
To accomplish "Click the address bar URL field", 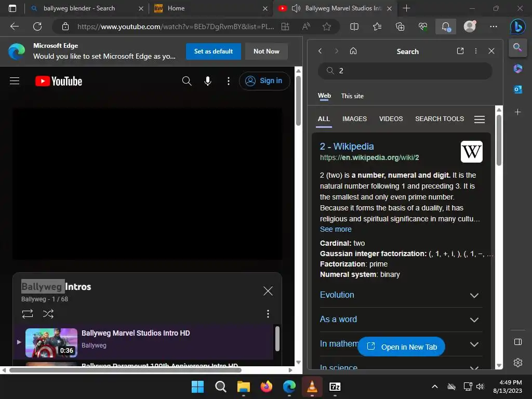I will click(176, 26).
